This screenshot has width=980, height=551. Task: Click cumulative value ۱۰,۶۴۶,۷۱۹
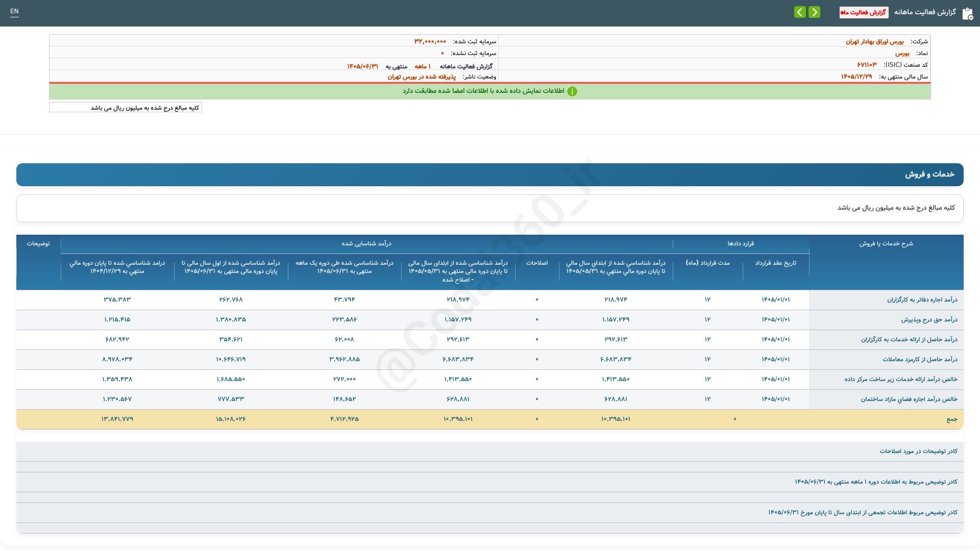tap(231, 359)
